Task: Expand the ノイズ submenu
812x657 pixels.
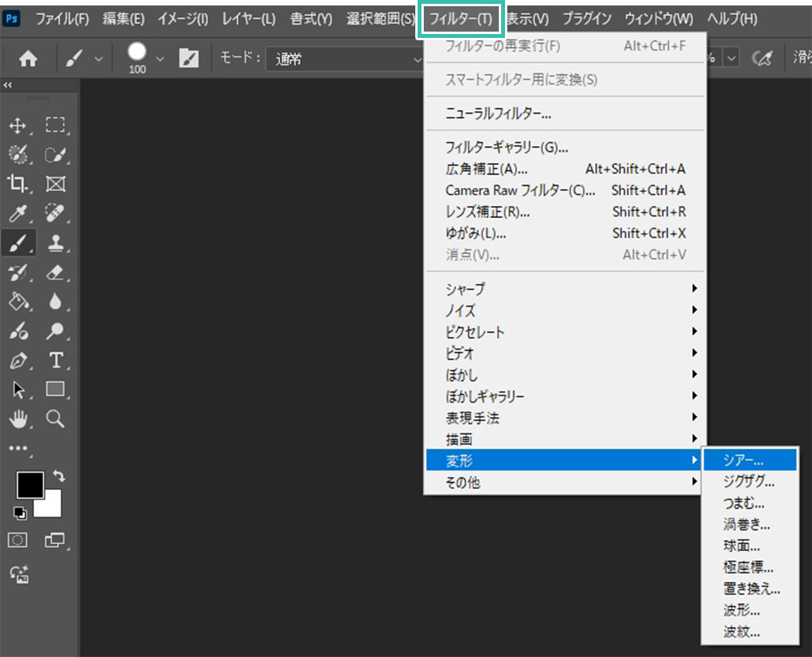Action: point(565,310)
